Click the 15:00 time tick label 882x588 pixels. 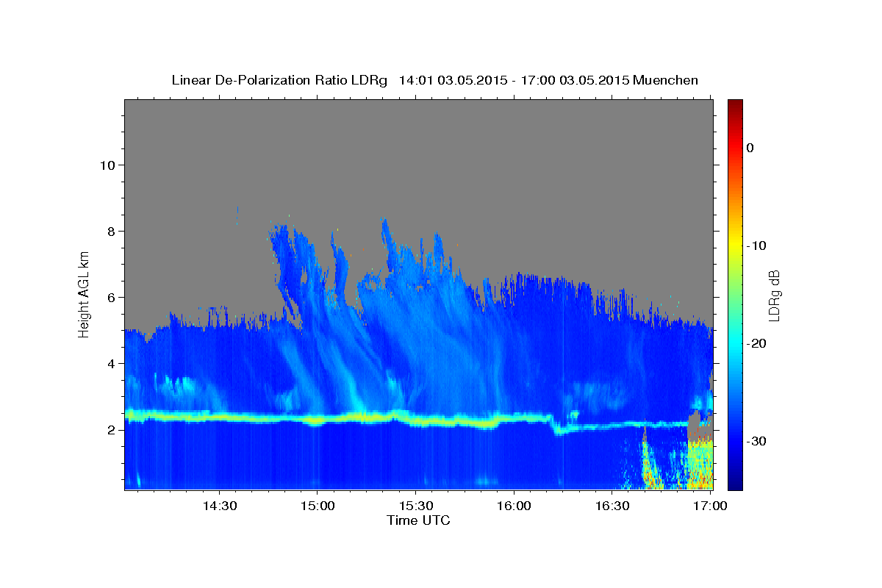click(x=318, y=506)
